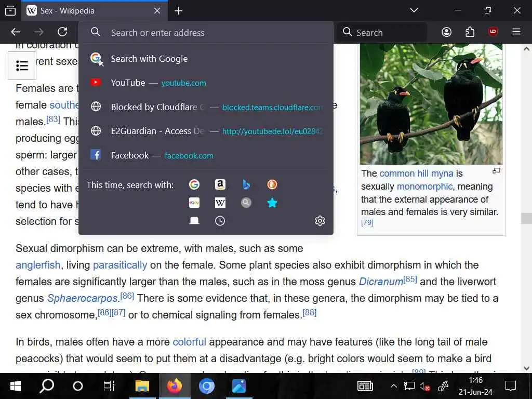This screenshot has width=532, height=399.
Task: Open the Sphaerocarpos link
Action: pyautogui.click(x=83, y=298)
